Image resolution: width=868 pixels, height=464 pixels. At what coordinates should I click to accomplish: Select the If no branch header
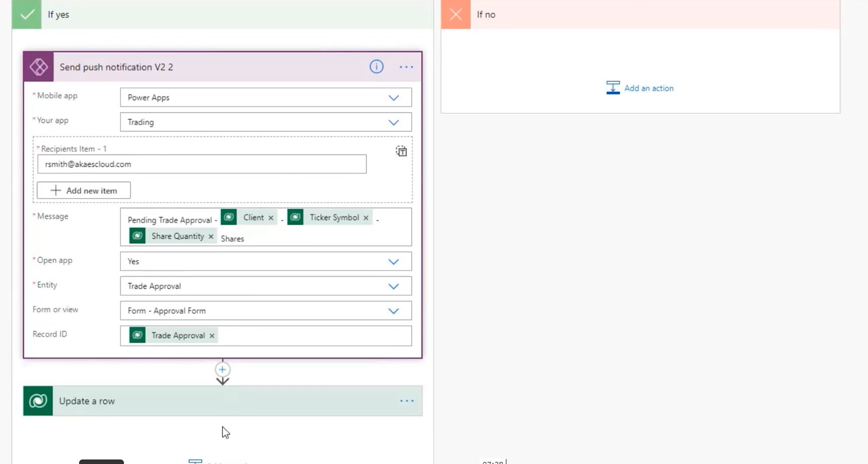[x=605, y=15]
